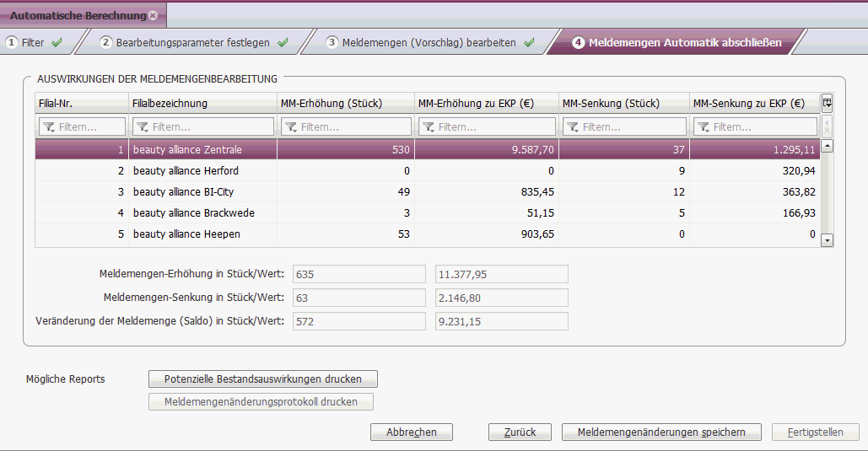This screenshot has width=868, height=451.
Task: Click cell value 1.295,11
Action: (x=795, y=149)
